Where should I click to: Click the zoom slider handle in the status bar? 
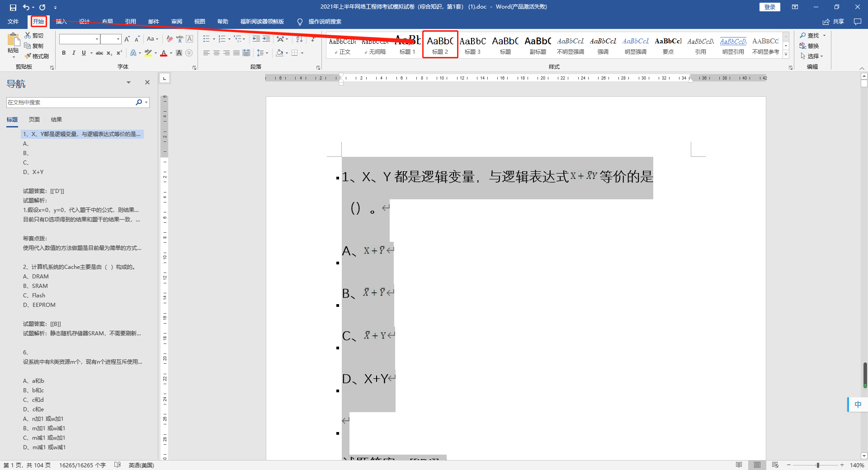coord(817,465)
